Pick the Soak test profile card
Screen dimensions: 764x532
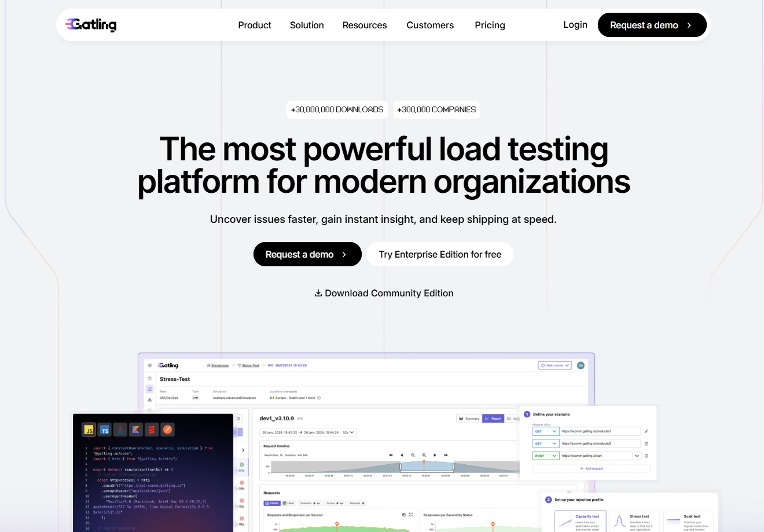tap(688, 521)
